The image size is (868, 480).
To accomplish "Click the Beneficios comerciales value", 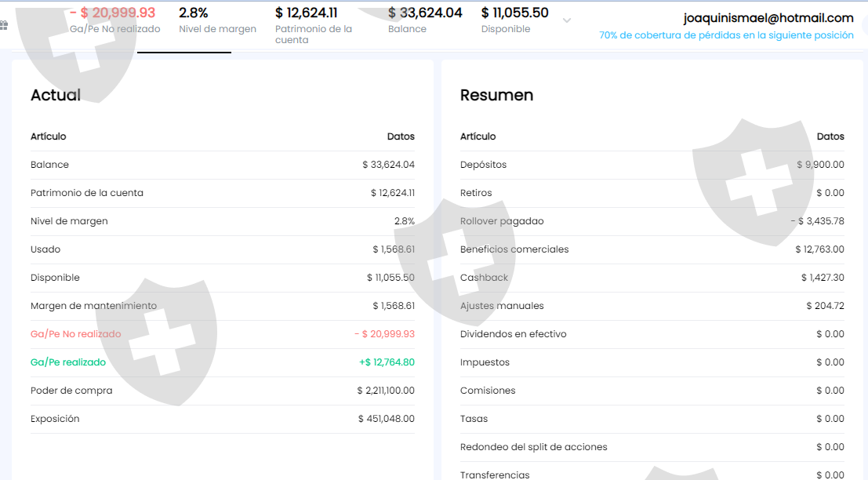I will pos(820,249).
